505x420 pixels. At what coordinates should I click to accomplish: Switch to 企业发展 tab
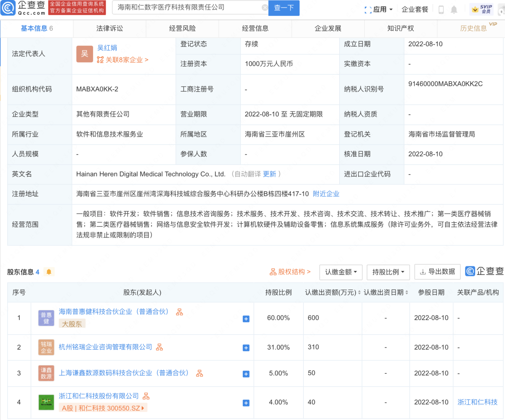(328, 28)
